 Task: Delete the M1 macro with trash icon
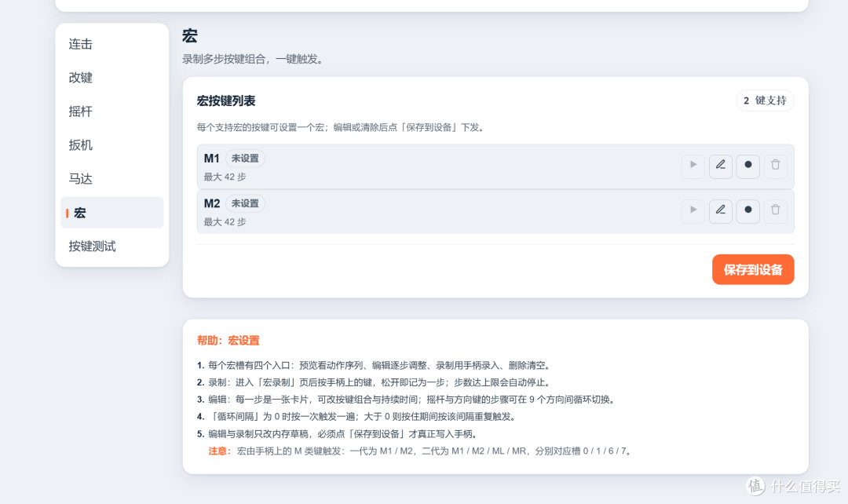[775, 166]
